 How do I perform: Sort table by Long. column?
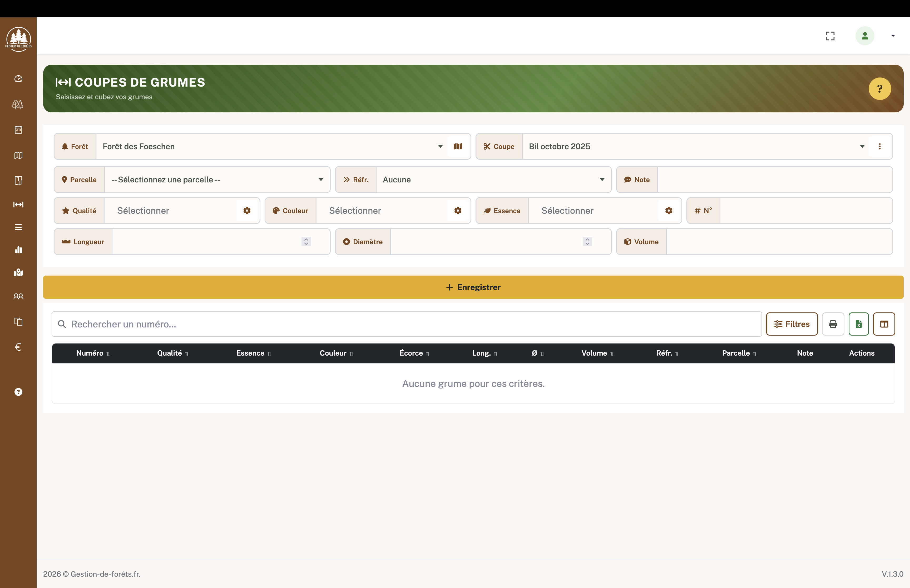(484, 353)
